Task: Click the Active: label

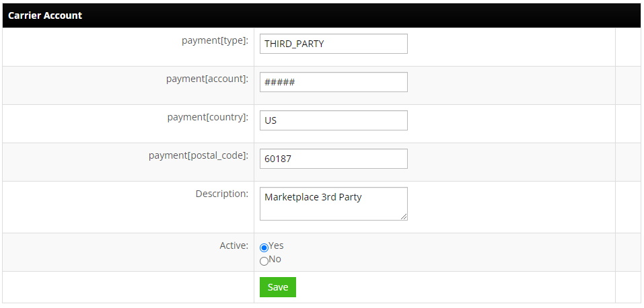Action: tap(234, 245)
